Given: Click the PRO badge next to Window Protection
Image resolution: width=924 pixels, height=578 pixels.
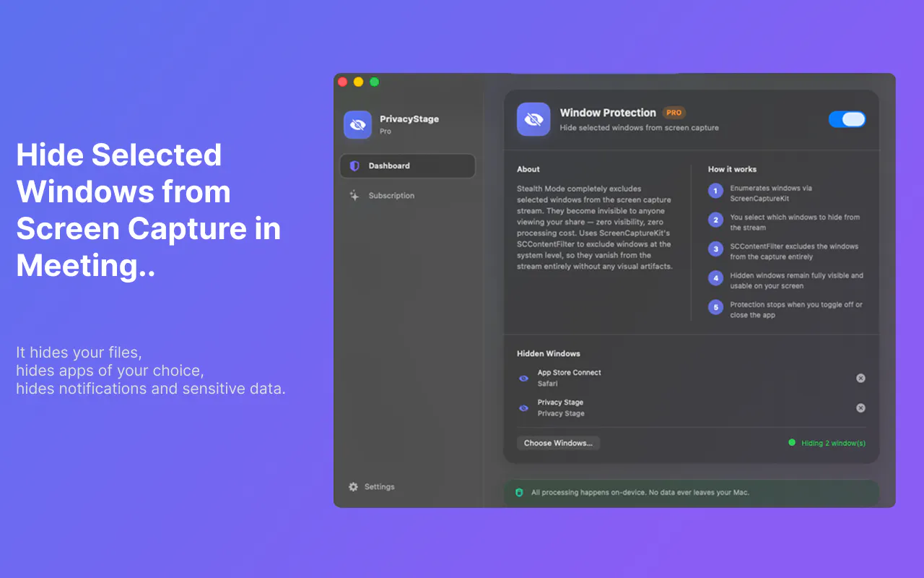Looking at the screenshot, I should tap(674, 113).
